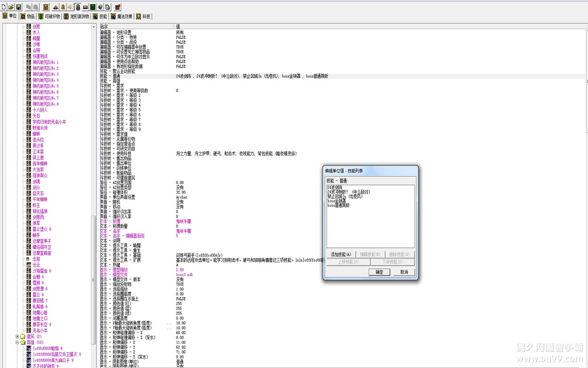Viewport: 588px width, 368px height.
Task: Switch to the 技能 (Abilities) tab
Action: 100,16
